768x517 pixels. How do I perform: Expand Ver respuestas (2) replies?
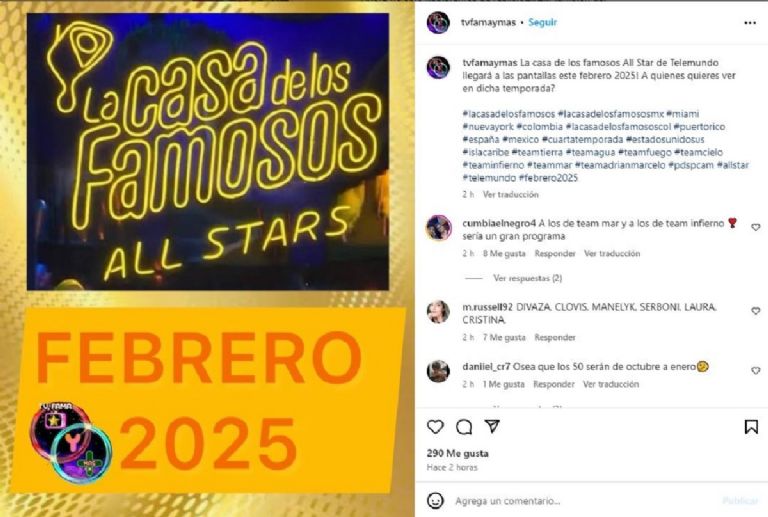click(528, 278)
